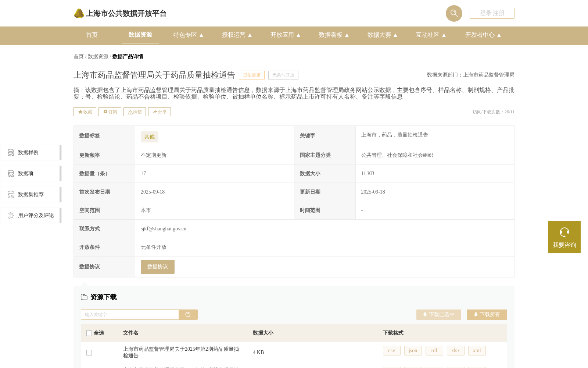Jump to 数据集推荐 in side panel
This screenshot has height=368, width=588.
[x=31, y=194]
